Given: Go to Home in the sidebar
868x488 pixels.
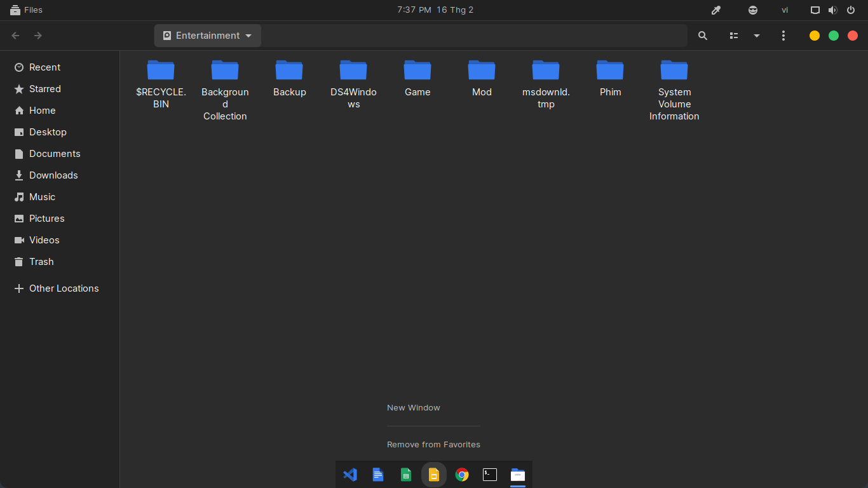Looking at the screenshot, I should [x=60, y=111].
